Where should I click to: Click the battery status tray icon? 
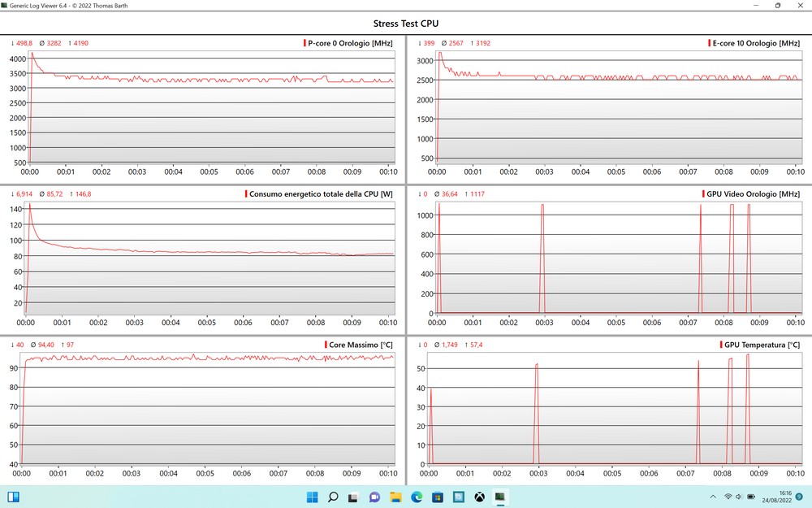(752, 497)
